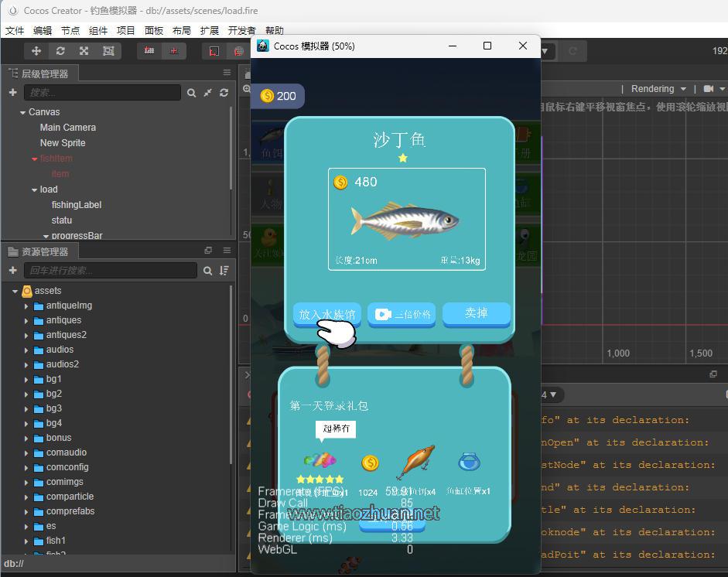Open the 编辑 menu
The height and width of the screenshot is (577, 728).
(43, 31)
